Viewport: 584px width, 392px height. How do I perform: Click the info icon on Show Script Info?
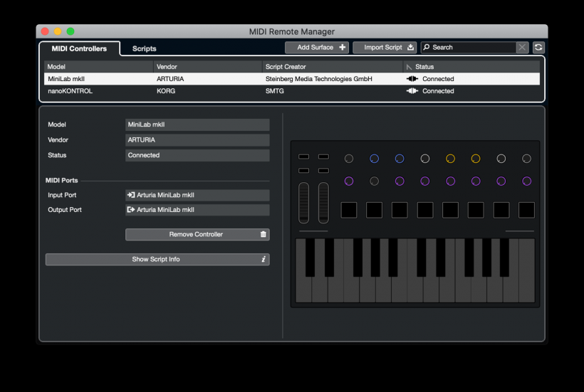pyautogui.click(x=264, y=259)
